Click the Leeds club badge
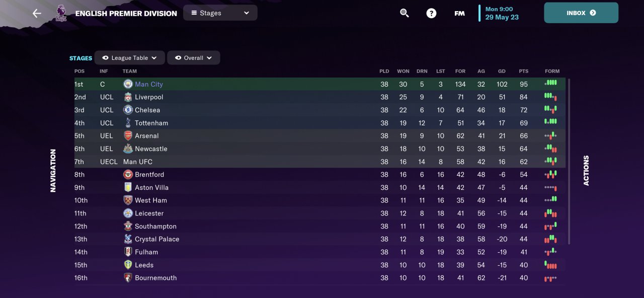This screenshot has height=298, width=644. pos(128,265)
